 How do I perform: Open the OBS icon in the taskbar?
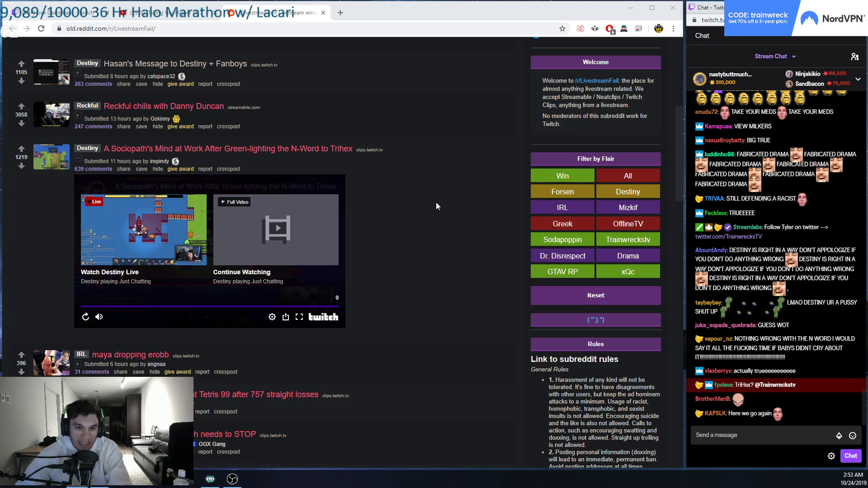click(x=232, y=479)
